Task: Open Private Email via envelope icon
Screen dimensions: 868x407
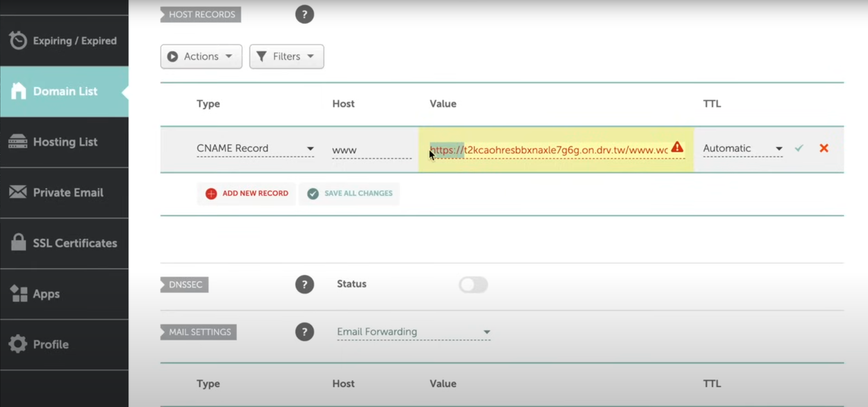Action: [18, 192]
